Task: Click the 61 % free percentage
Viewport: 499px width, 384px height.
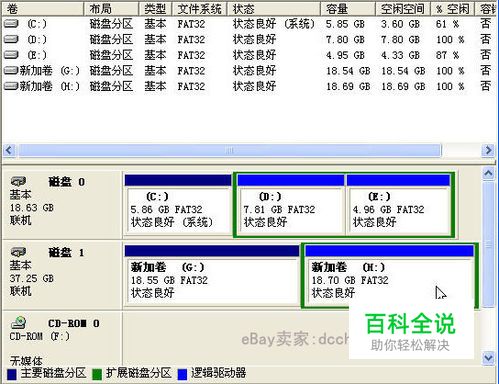Action: click(x=447, y=24)
